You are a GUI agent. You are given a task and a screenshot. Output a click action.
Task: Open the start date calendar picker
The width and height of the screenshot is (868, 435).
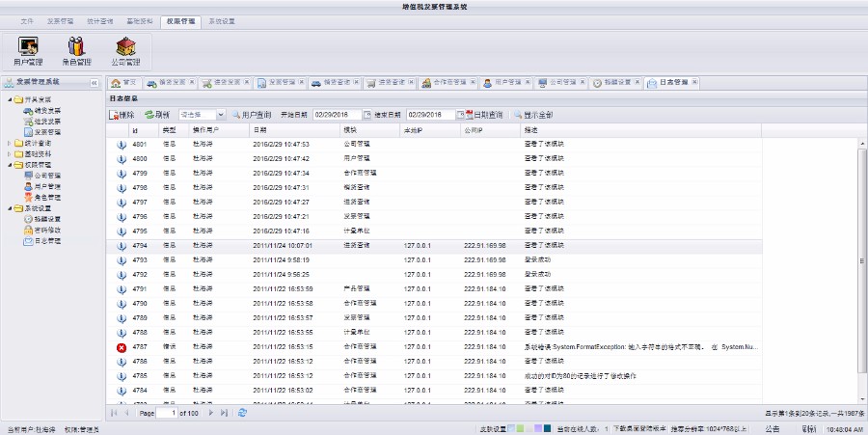tap(366, 114)
